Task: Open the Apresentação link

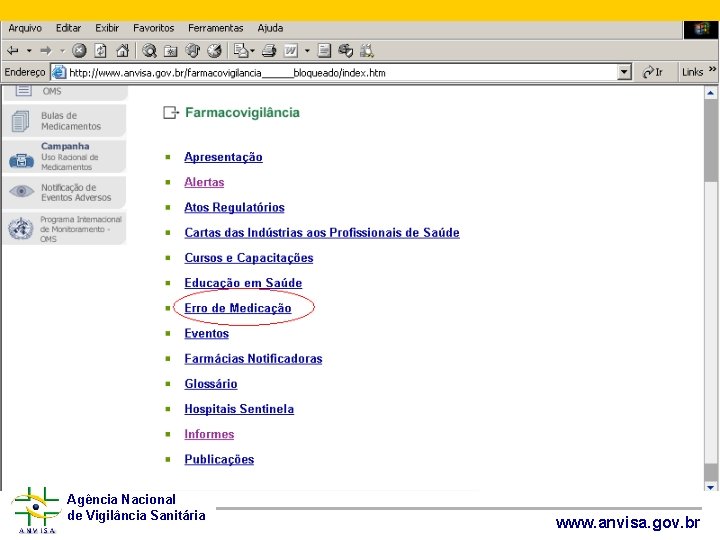Action: [223, 157]
